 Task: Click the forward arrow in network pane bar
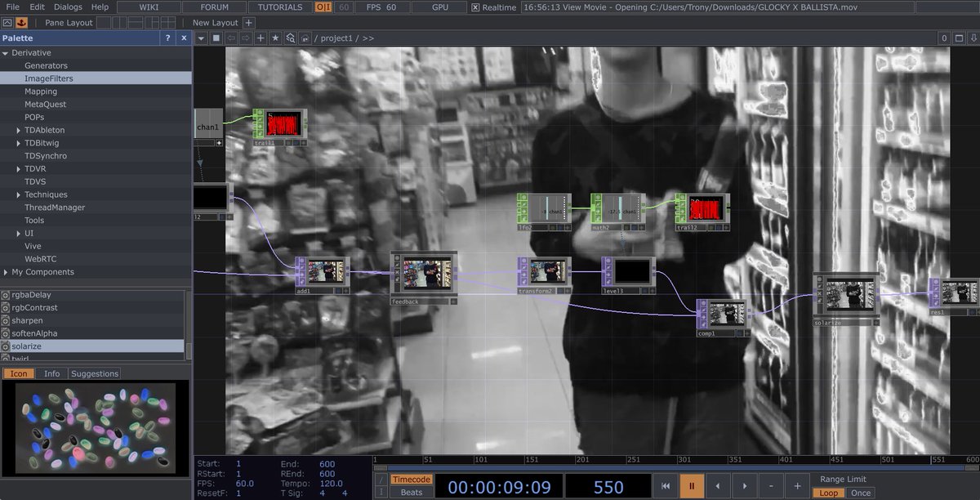tap(246, 38)
